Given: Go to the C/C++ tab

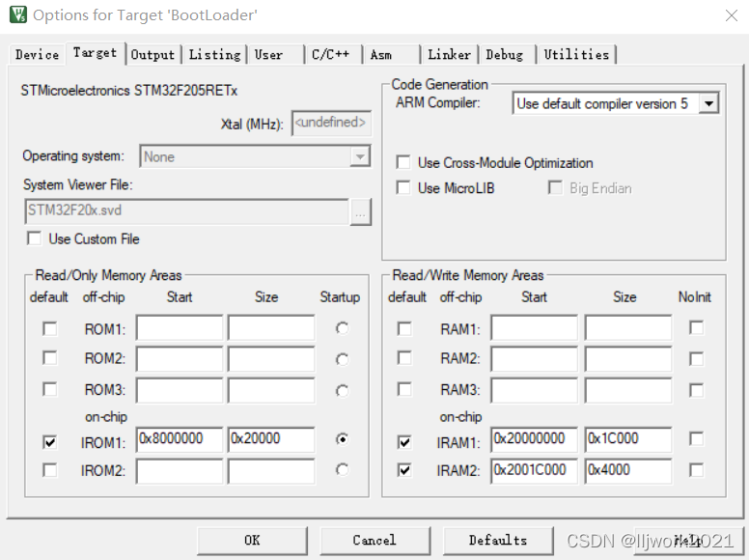Looking at the screenshot, I should tap(333, 54).
